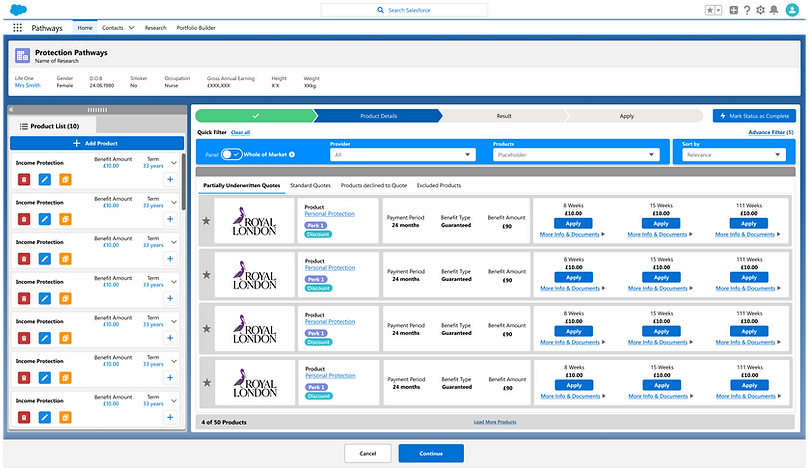The width and height of the screenshot is (809, 468).
Task: Open the Help question mark icon
Action: coord(747,10)
